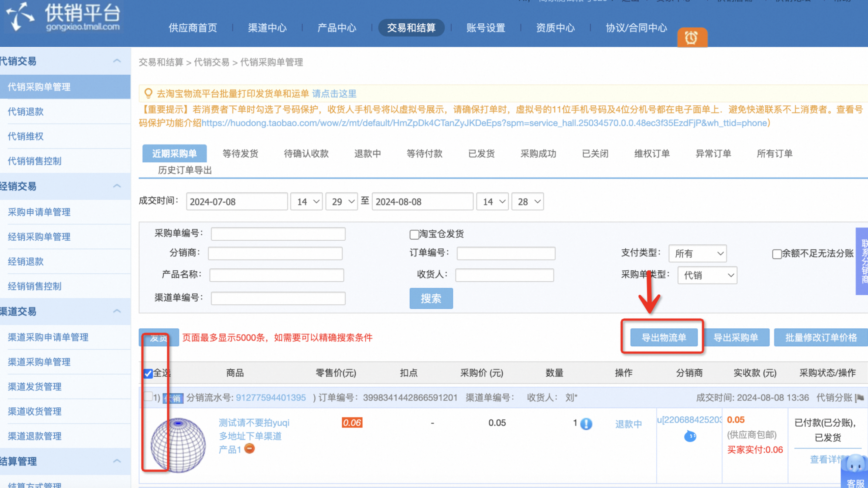Screen dimensions: 868x488
Task: Check the 余额不足无法分账 checkbox
Action: pos(777,254)
